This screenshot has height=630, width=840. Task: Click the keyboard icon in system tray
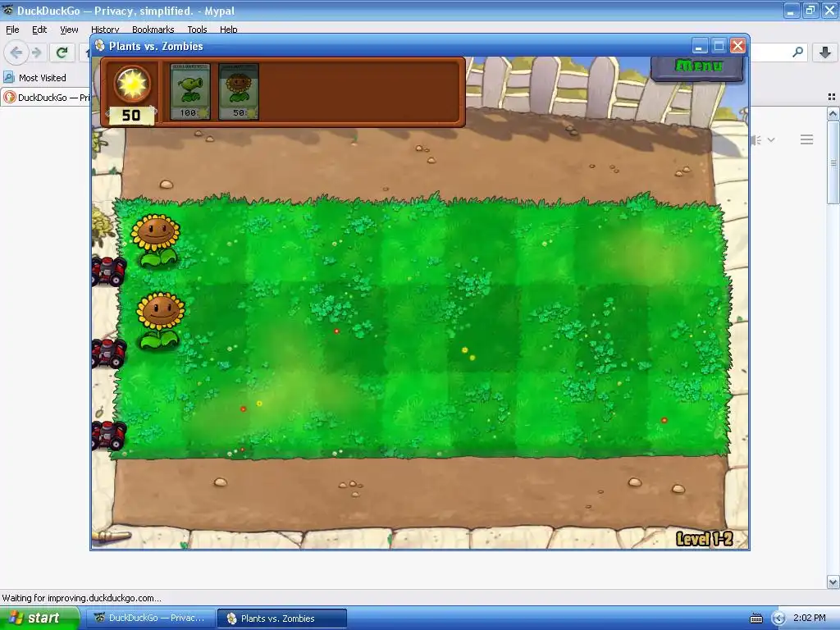756,619
